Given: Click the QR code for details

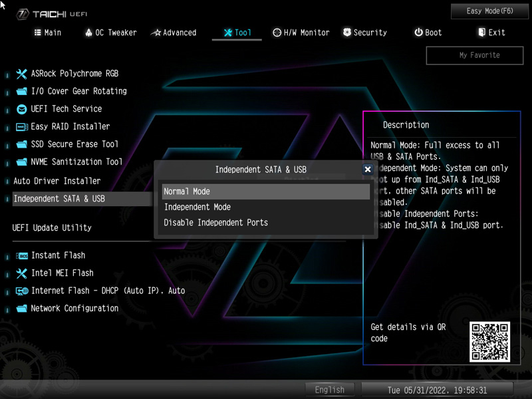Looking at the screenshot, I should click(x=489, y=342).
